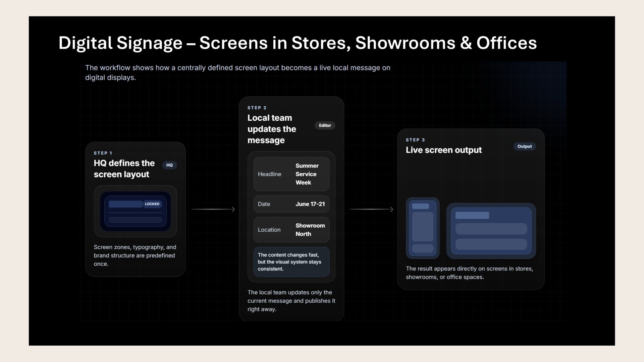Screen dimensions: 644x362
Task: Click the slide title 'Digital Signage'
Action: 298,43
